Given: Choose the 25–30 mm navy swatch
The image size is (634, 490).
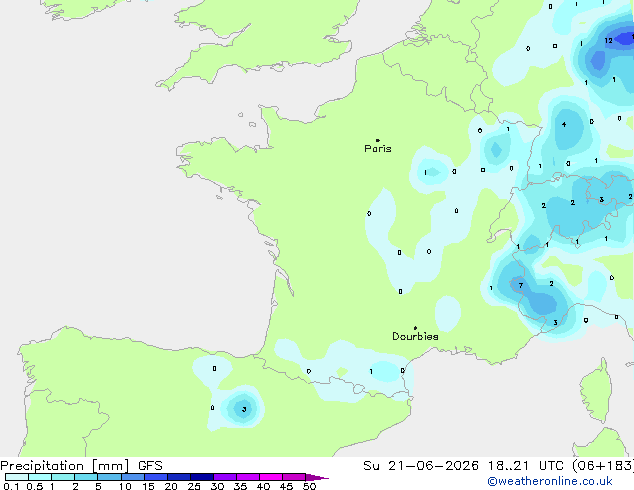Looking at the screenshot, I should (202, 477).
